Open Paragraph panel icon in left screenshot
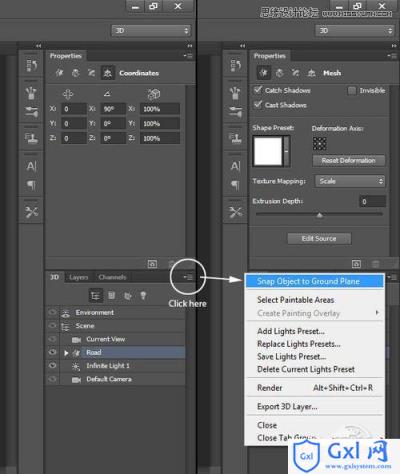 (31, 185)
